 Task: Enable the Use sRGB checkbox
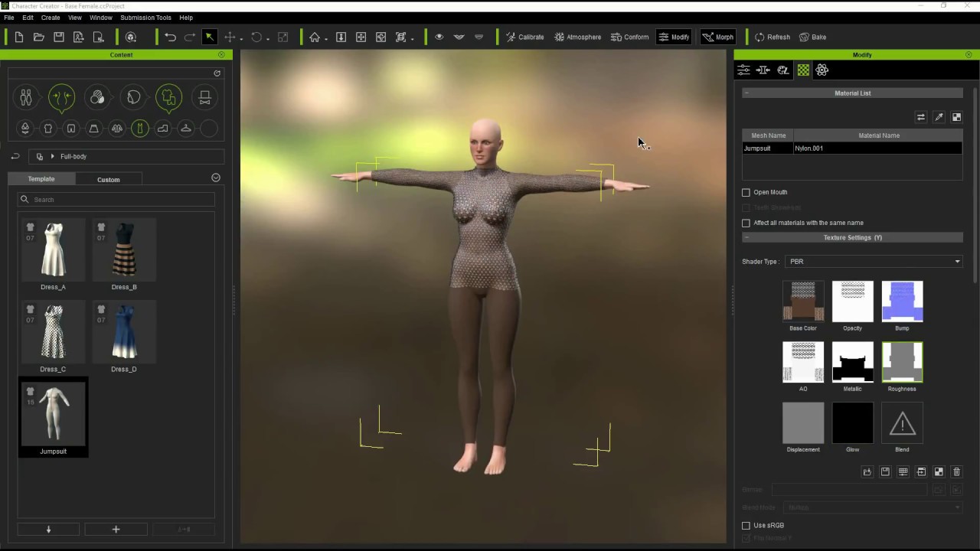coord(746,526)
